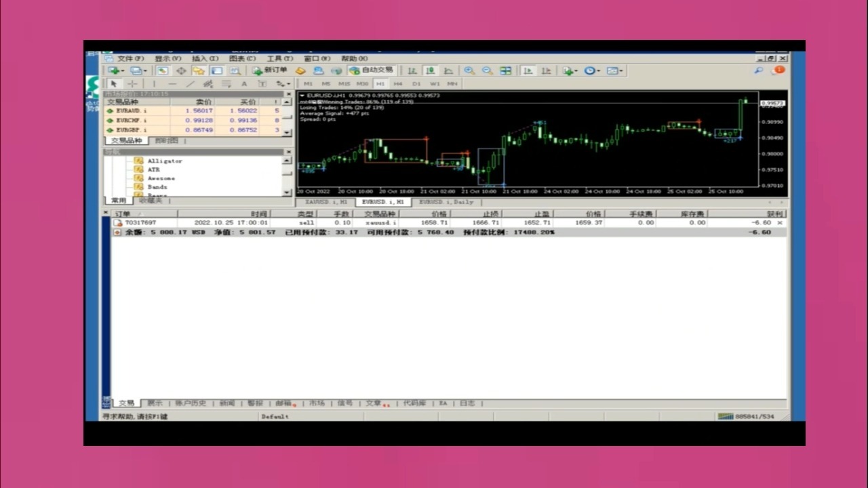The height and width of the screenshot is (488, 868).
Task: Open the 图表 menu
Action: click(242, 59)
